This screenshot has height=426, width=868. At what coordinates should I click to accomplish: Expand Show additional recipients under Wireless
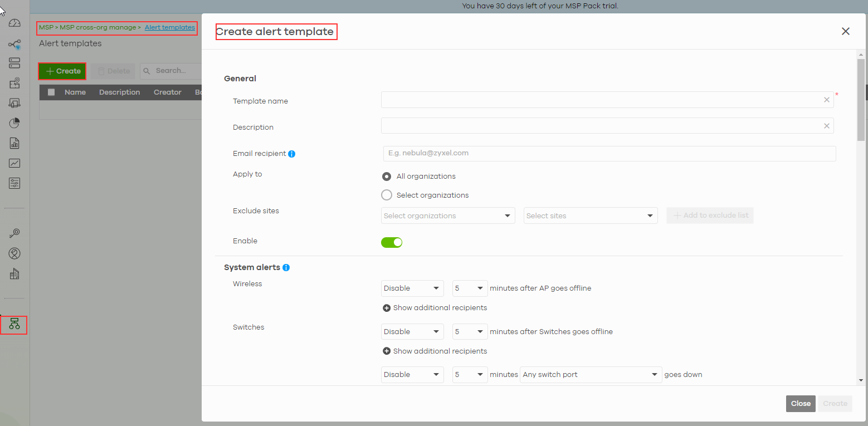[x=435, y=308]
